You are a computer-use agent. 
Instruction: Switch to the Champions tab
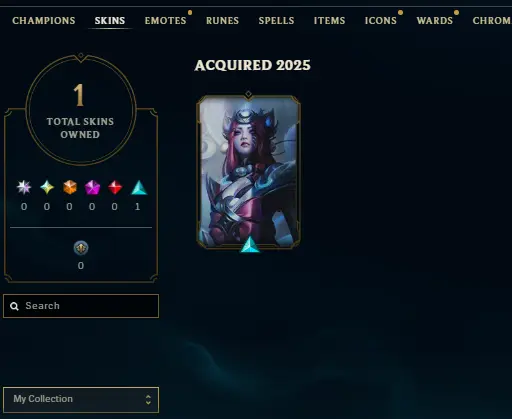click(x=44, y=21)
